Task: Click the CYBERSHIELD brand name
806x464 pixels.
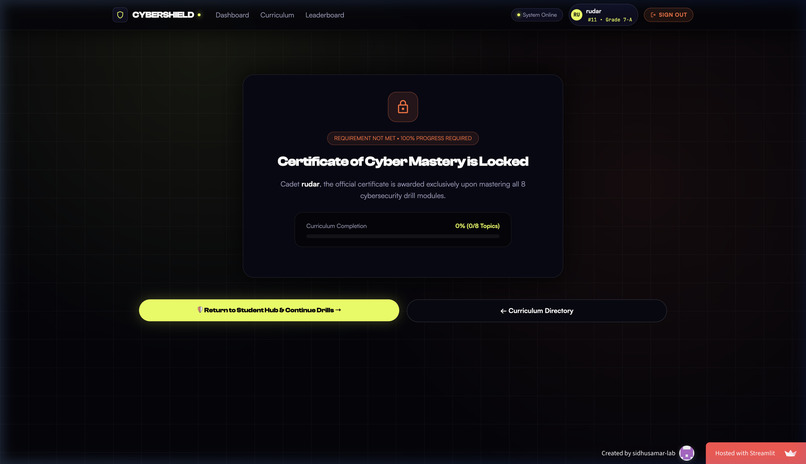Action: tap(163, 15)
